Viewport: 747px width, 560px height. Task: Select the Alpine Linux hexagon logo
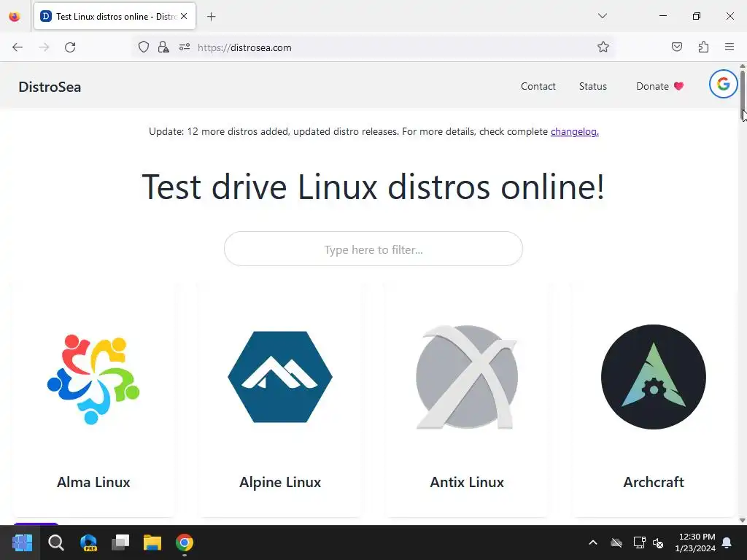280,377
